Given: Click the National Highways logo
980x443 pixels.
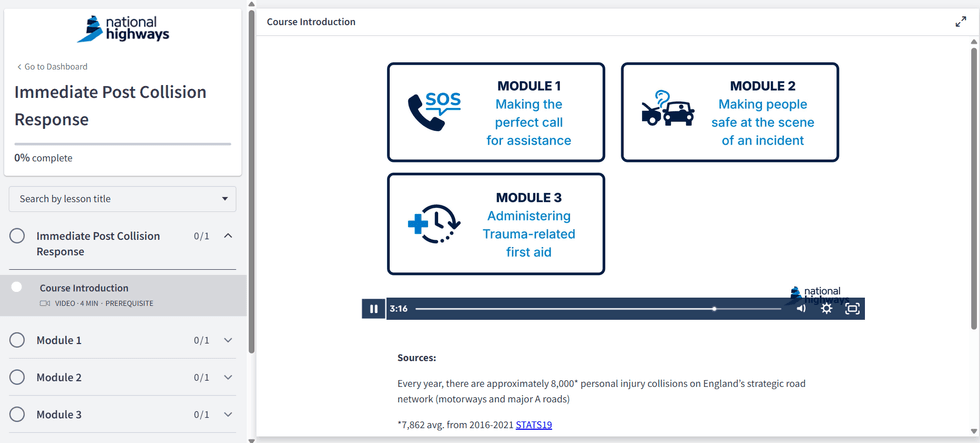Looking at the screenshot, I should click(x=123, y=29).
